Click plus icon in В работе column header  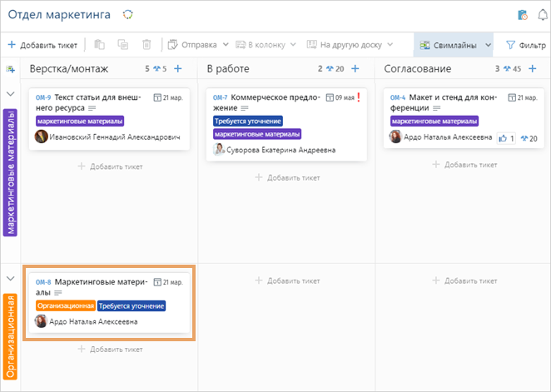355,69
